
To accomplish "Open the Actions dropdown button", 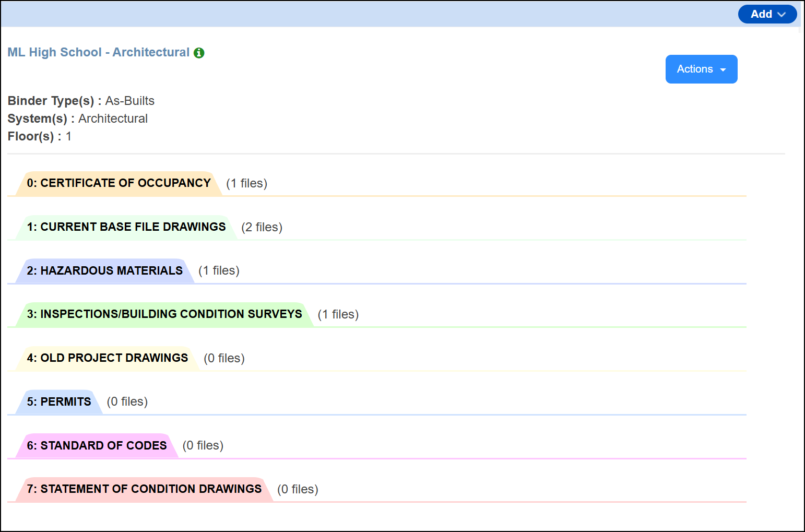I will tap(701, 69).
